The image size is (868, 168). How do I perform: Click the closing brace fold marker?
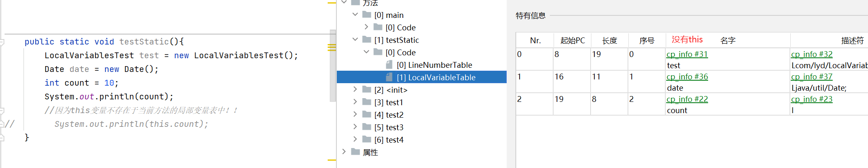click(x=2, y=137)
